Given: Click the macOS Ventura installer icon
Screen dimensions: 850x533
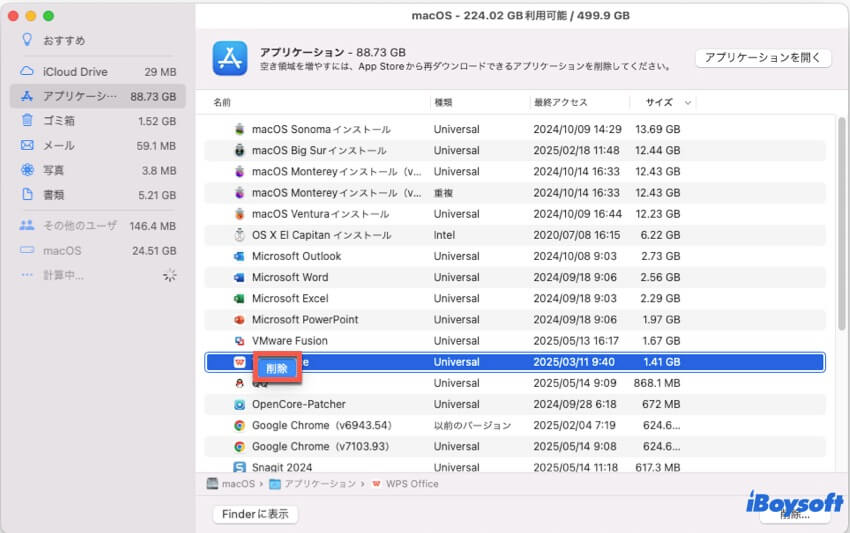Looking at the screenshot, I should point(240,214).
